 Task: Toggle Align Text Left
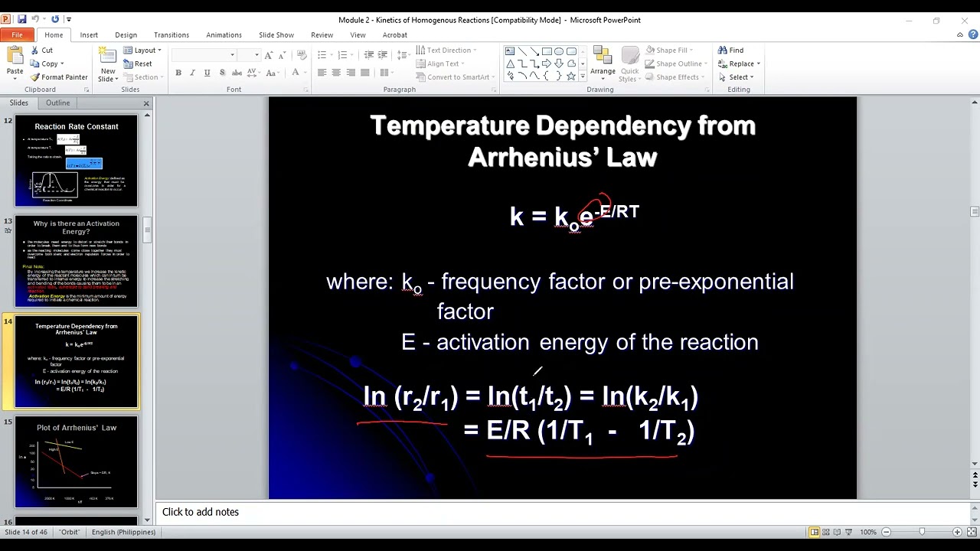point(322,73)
